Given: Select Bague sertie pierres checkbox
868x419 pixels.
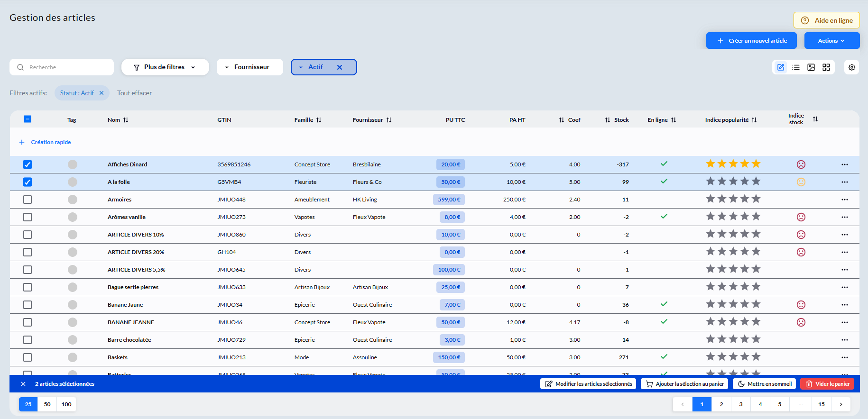Looking at the screenshot, I should (x=28, y=287).
